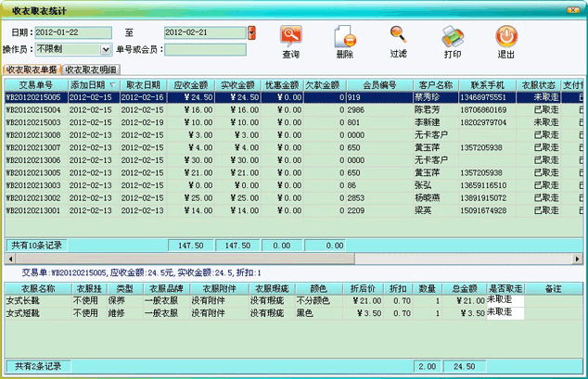Screen dimensions: 588x379
Task: Click the 衣服状态 column header
Action: click(538, 84)
